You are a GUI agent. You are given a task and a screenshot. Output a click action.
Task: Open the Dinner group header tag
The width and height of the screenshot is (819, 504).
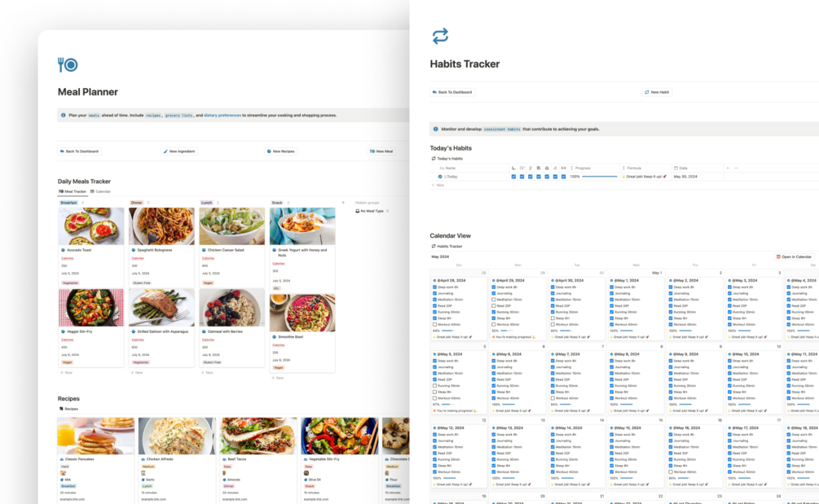136,203
